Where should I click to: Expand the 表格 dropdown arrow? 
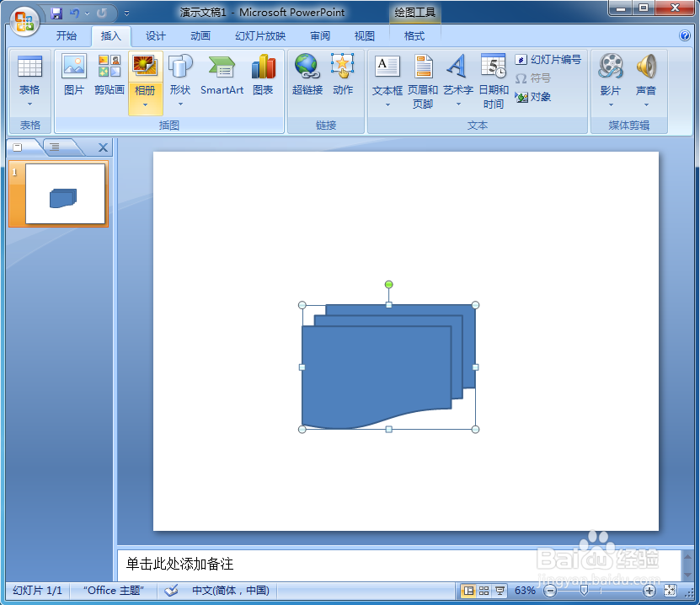pos(29,104)
